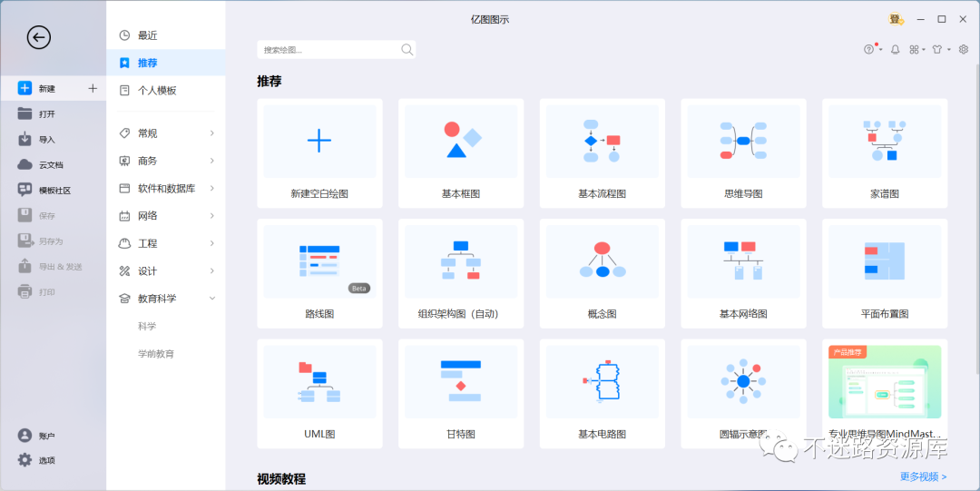
Task: Click the 更多视频 link
Action: (x=923, y=476)
